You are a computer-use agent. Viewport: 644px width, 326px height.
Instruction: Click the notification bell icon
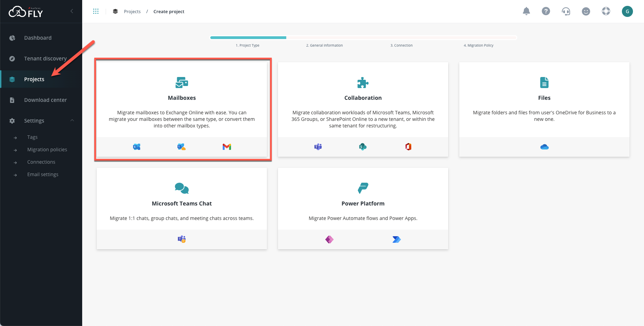526,11
